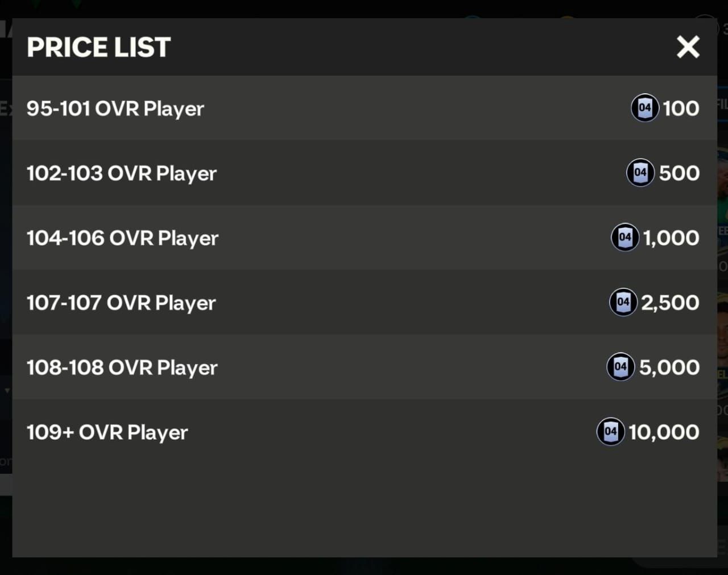
Task: Select the token icon beside 5,000 price
Action: [621, 367]
